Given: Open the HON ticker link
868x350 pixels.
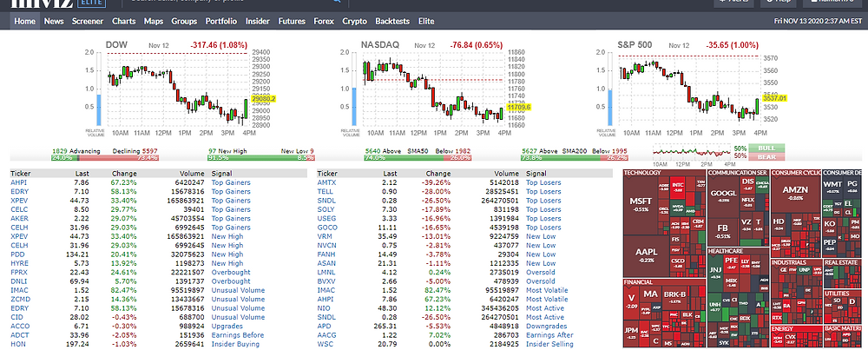Looking at the screenshot, I should pos(17,344).
